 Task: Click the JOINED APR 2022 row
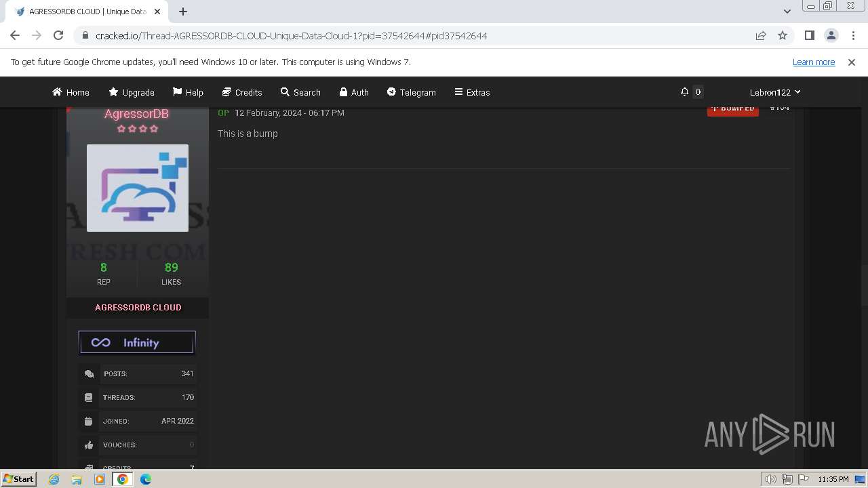pos(138,421)
